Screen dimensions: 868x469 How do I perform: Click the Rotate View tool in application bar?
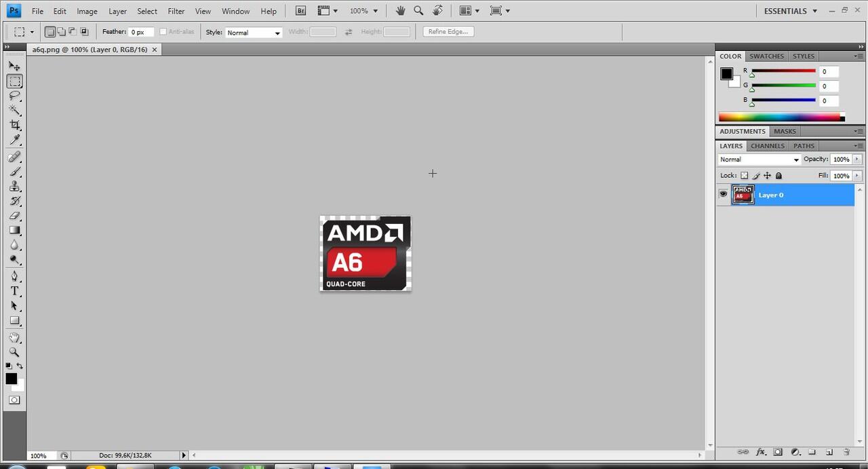(438, 11)
